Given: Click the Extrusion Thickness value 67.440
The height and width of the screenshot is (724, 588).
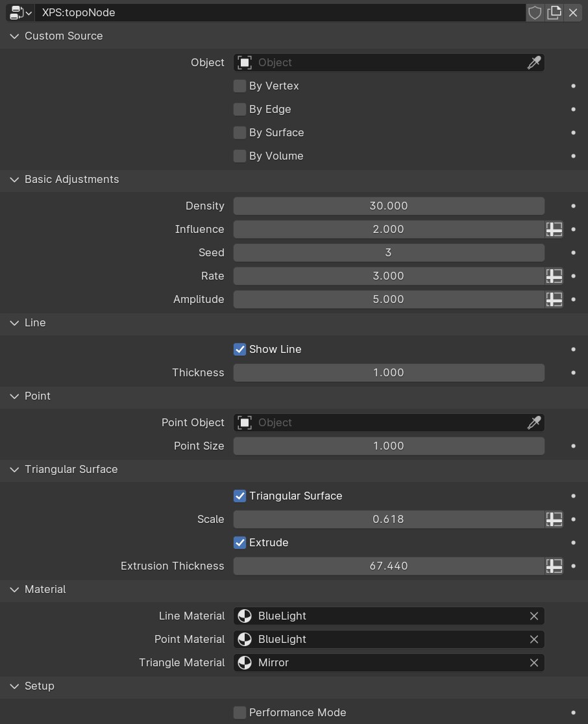Looking at the screenshot, I should click(x=389, y=566).
